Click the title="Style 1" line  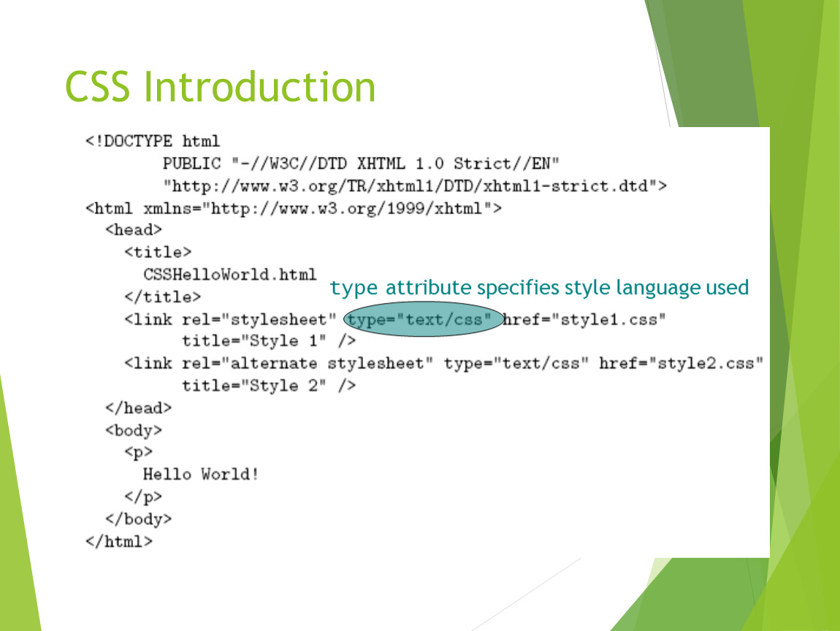[x=268, y=340]
